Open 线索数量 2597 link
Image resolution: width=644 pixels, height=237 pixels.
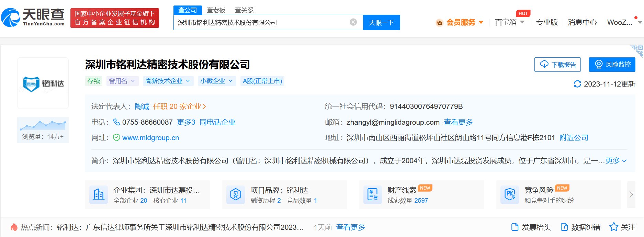point(408,201)
